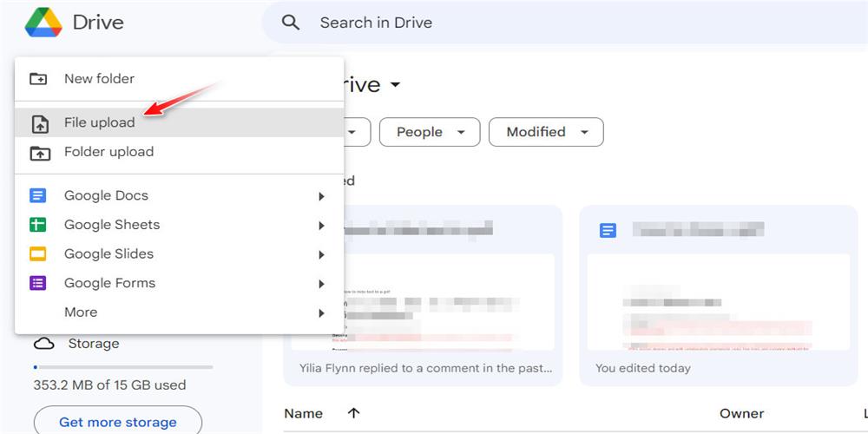Click the New folder icon

click(38, 79)
